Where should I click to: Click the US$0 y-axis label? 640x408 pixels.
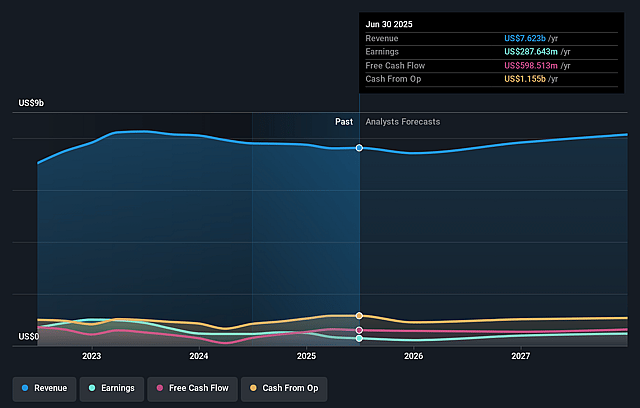[29, 337]
